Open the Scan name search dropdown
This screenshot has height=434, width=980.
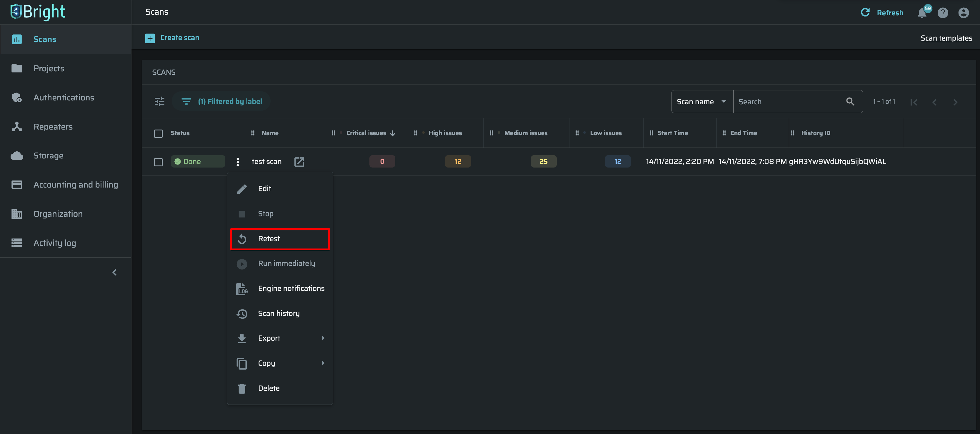pos(701,102)
